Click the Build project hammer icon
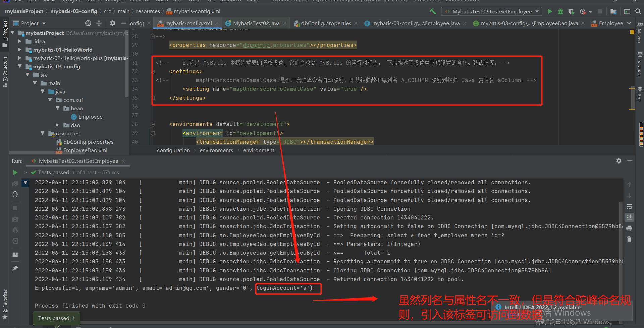644x328 pixels. coord(433,11)
